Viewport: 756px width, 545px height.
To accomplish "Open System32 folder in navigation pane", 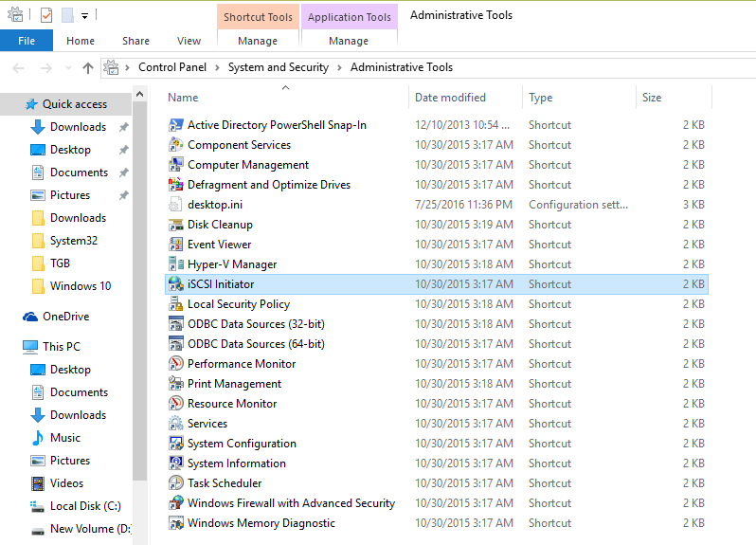I will [73, 240].
